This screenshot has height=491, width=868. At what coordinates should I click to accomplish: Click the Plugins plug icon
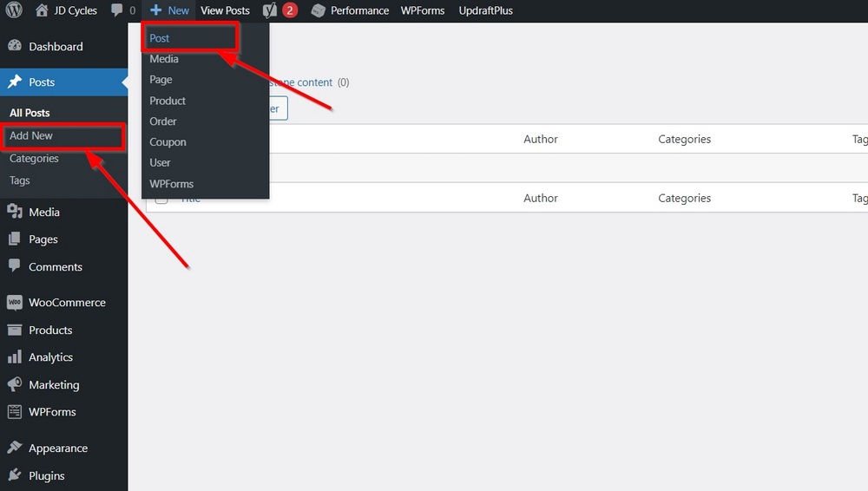click(15, 475)
